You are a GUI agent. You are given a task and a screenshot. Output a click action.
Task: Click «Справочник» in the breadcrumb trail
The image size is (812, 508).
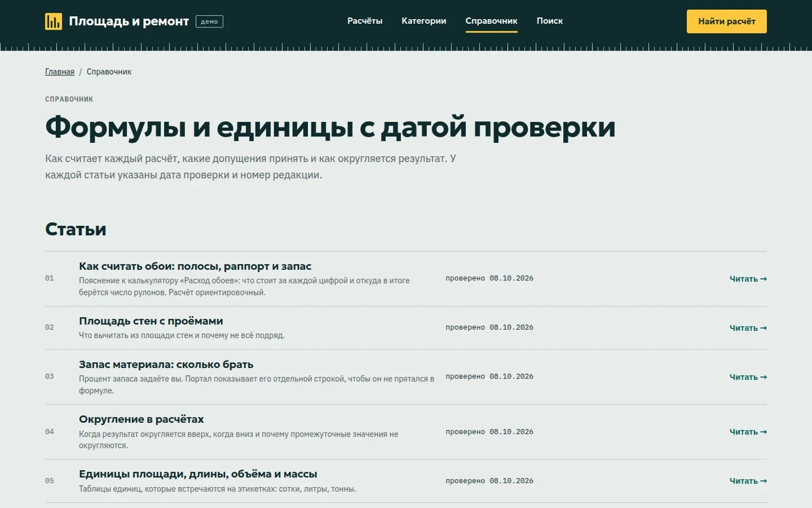pyautogui.click(x=109, y=72)
